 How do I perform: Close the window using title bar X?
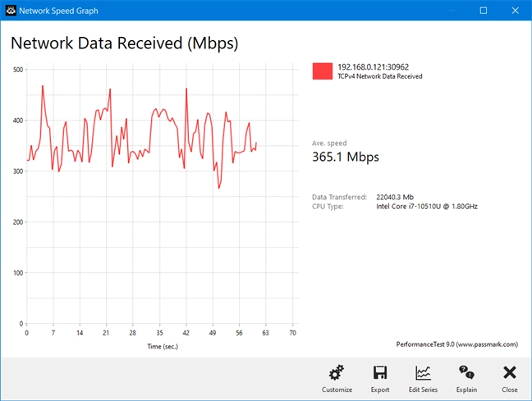tap(515, 11)
